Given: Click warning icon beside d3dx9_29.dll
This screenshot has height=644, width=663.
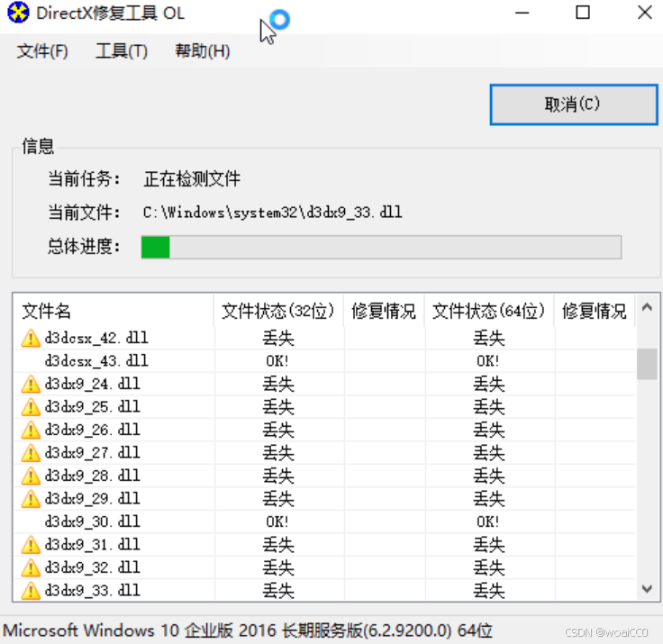Looking at the screenshot, I should point(31,499).
